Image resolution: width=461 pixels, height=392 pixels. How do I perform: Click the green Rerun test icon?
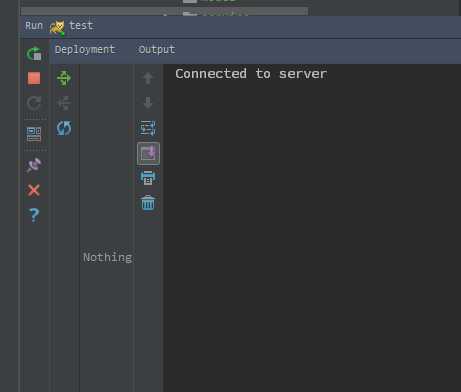tap(34, 54)
